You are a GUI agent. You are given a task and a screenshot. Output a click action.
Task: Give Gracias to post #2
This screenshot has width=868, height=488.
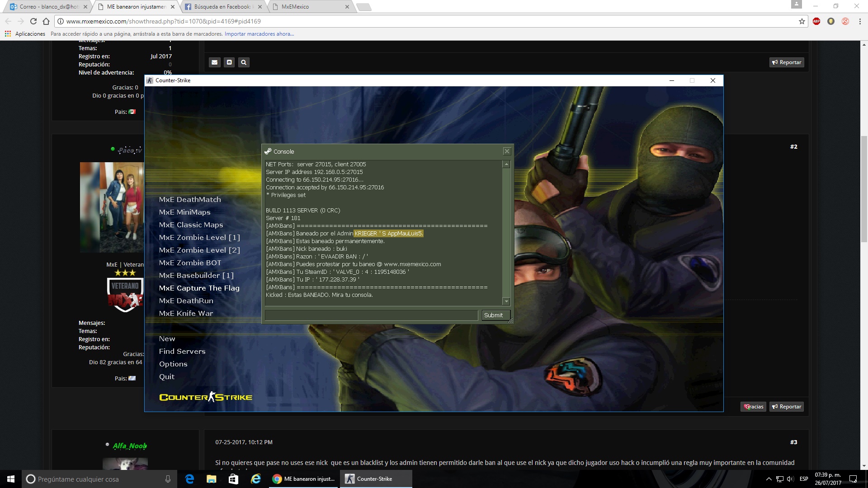[x=754, y=407]
